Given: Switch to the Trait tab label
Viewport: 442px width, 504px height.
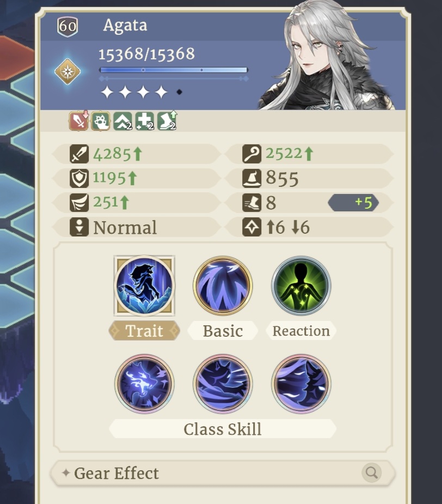Looking at the screenshot, I should [144, 331].
